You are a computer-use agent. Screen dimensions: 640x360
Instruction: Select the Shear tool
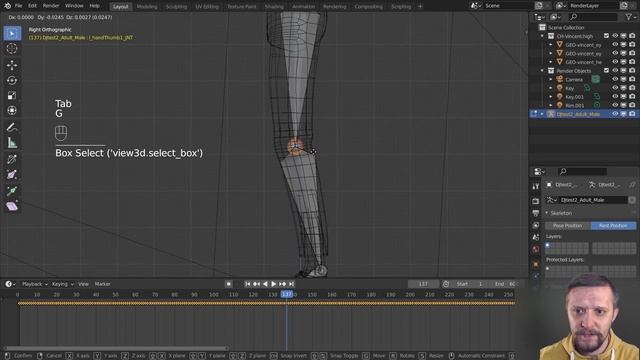tap(12, 206)
